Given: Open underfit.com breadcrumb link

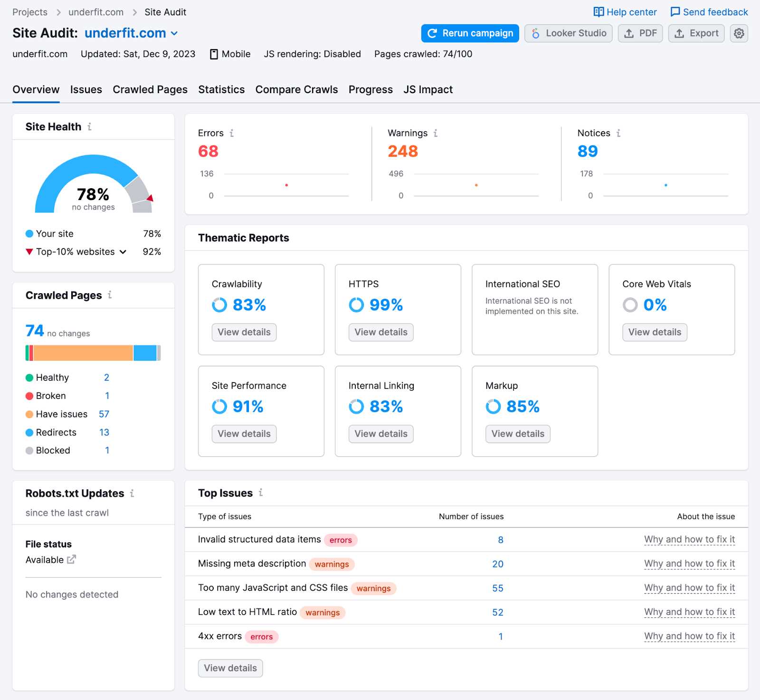Looking at the screenshot, I should pos(96,12).
